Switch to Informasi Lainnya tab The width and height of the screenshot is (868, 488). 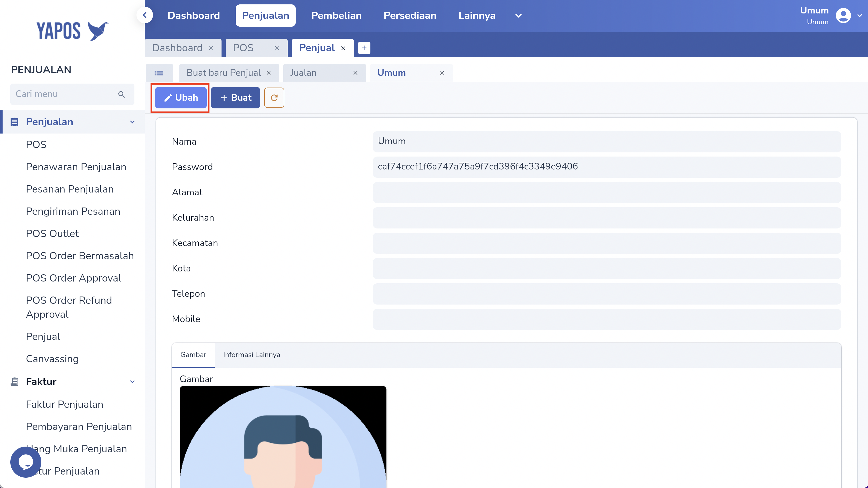pyautogui.click(x=251, y=355)
